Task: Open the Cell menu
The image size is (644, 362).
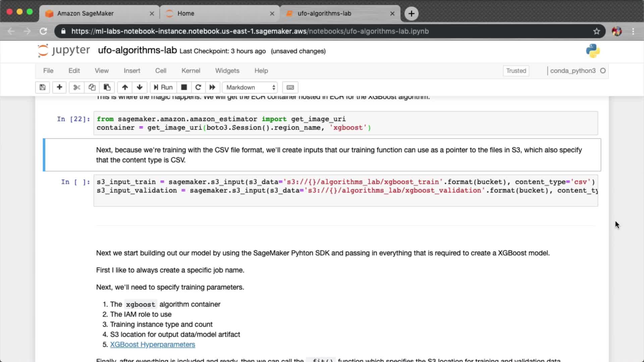Action: coord(160,71)
